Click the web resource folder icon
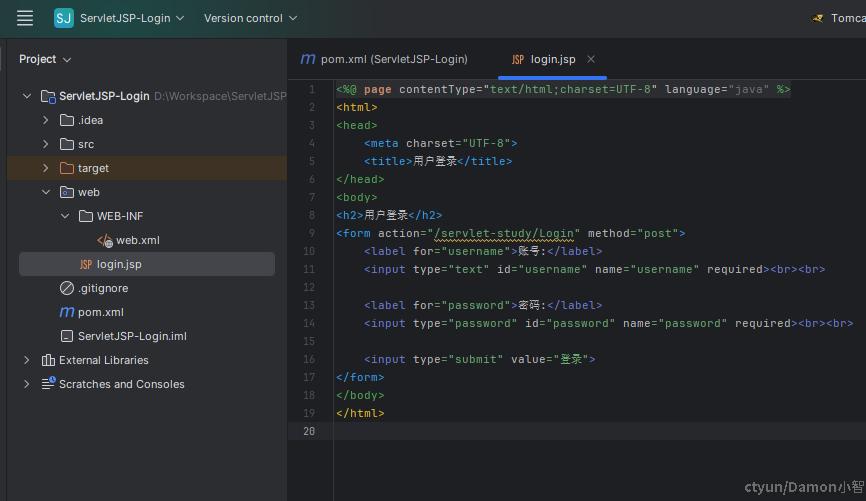 (x=67, y=192)
